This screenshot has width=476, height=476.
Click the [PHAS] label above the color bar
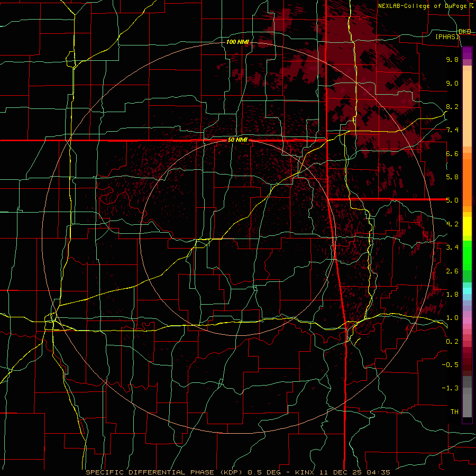click(447, 36)
